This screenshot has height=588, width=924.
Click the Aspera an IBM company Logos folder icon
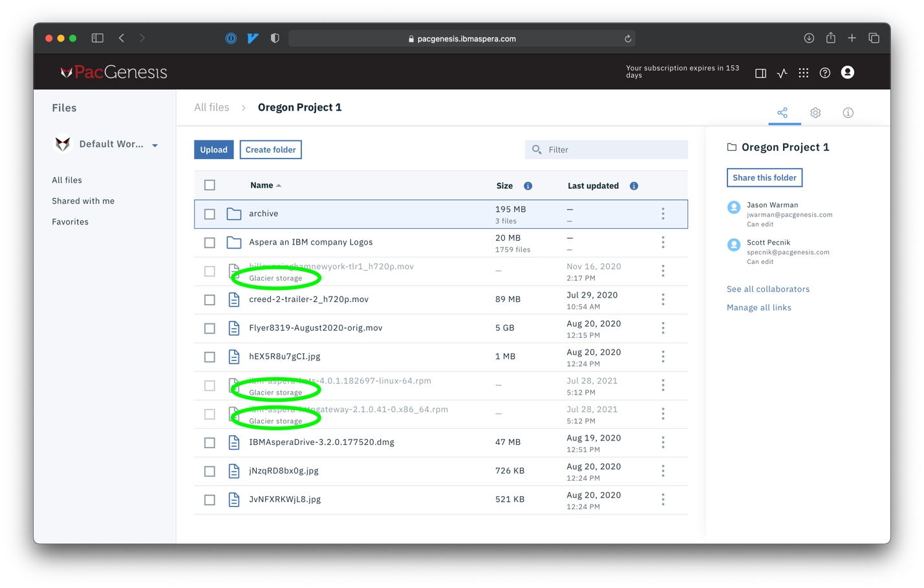234,243
